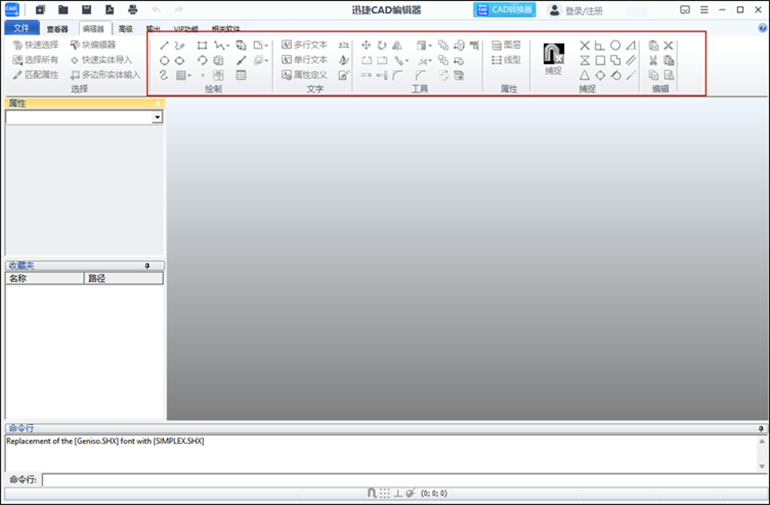Select the Rotate tool in tools group
The width and height of the screenshot is (770, 505).
382,46
